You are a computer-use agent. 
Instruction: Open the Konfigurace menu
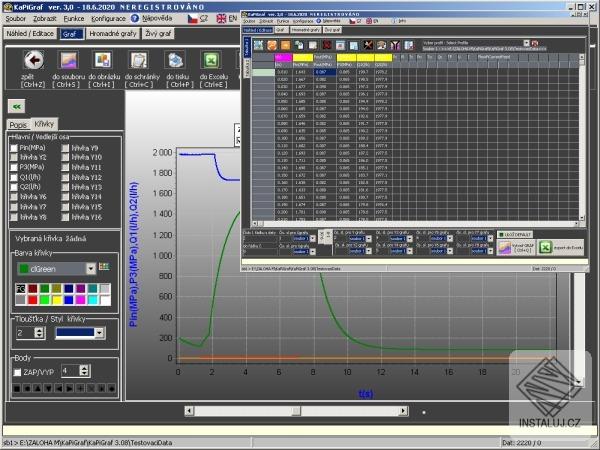click(108, 18)
